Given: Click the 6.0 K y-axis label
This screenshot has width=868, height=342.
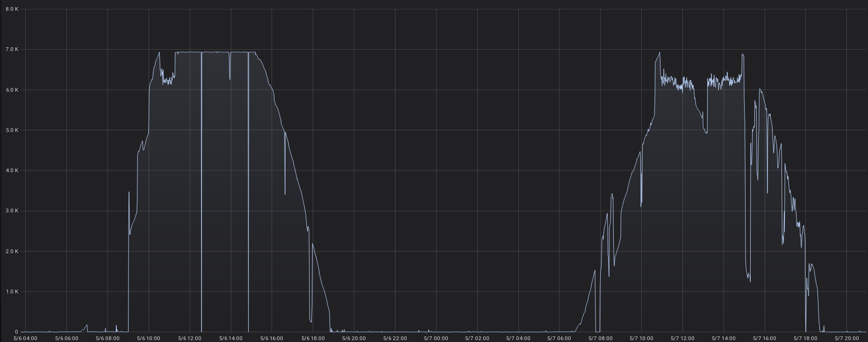Looking at the screenshot, I should click(12, 90).
